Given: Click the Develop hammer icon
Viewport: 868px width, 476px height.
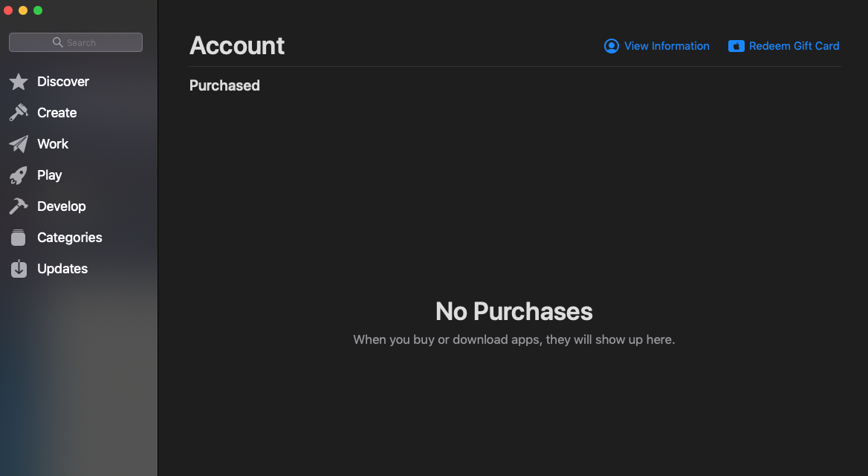Looking at the screenshot, I should 19,206.
